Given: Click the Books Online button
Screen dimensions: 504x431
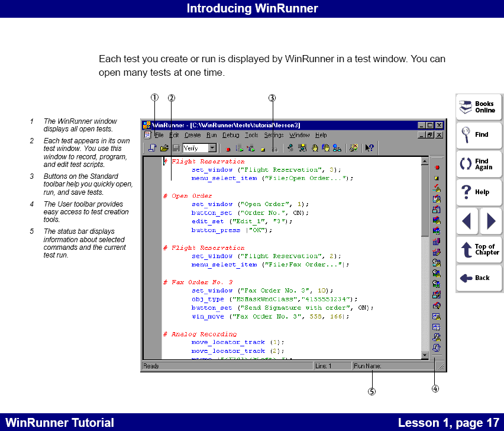Looking at the screenshot, I should click(x=478, y=107).
